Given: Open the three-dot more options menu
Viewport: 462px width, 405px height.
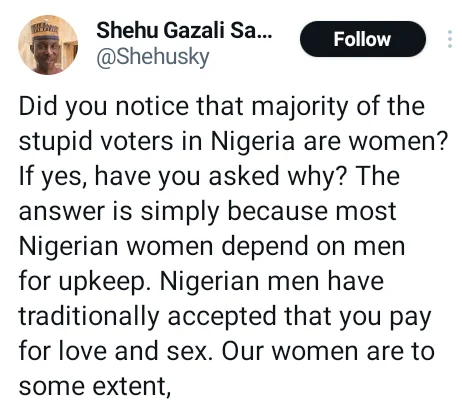Looking at the screenshot, I should [x=450, y=39].
